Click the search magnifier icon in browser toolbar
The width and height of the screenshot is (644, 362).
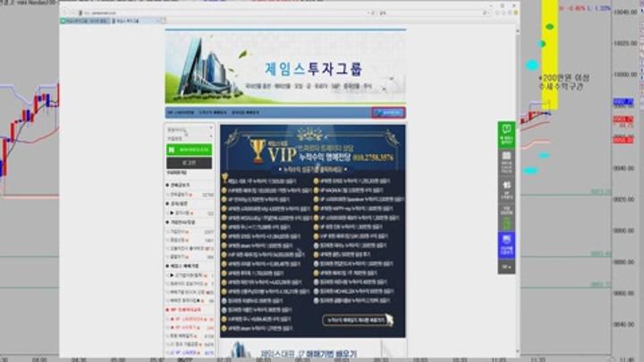coord(486,13)
